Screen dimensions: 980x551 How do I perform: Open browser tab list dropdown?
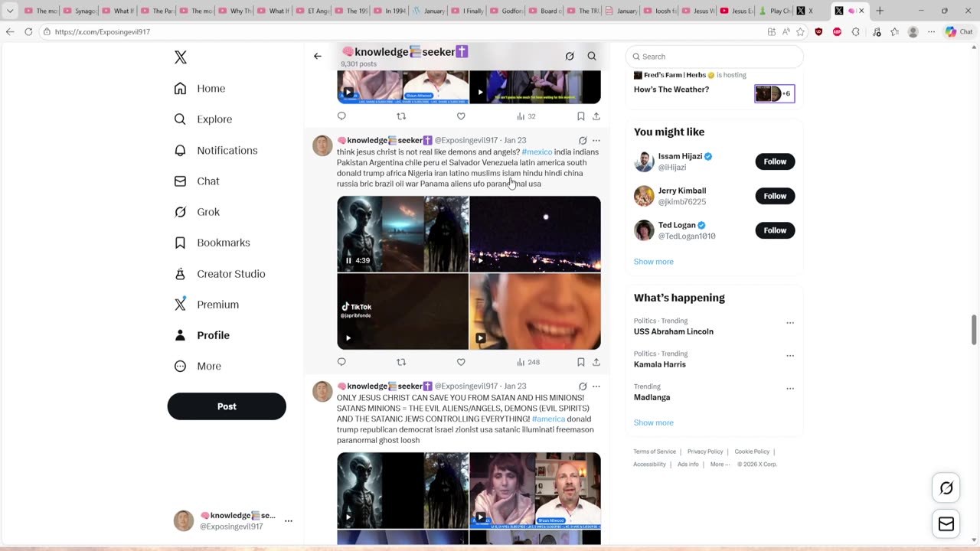click(x=10, y=11)
